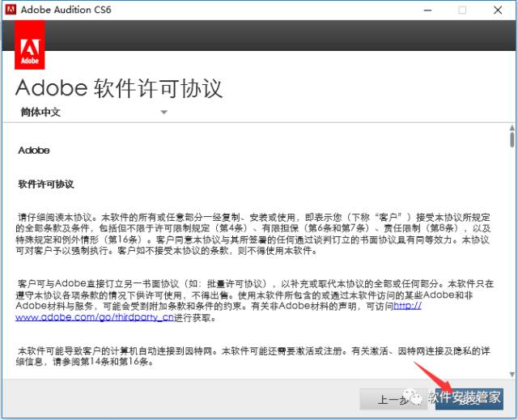Accept the license with the blue button
This screenshot has height=420, width=518.
(x=471, y=399)
